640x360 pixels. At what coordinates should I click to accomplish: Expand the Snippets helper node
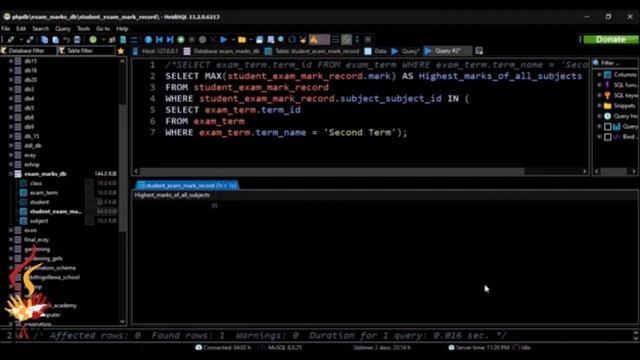coord(599,106)
